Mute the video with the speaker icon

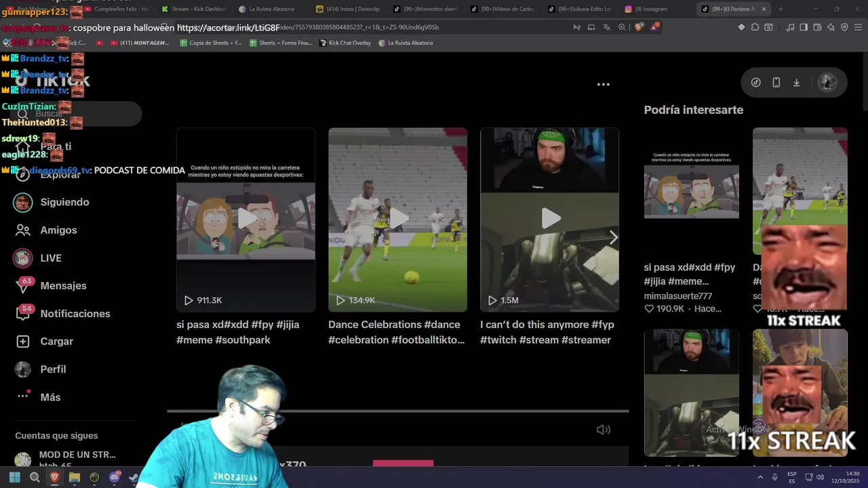click(x=604, y=429)
